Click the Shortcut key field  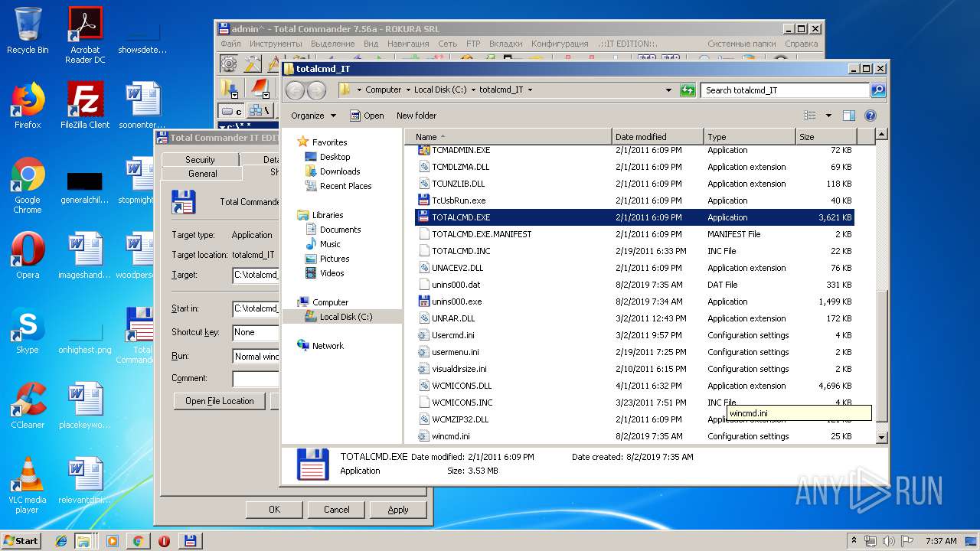(x=256, y=333)
